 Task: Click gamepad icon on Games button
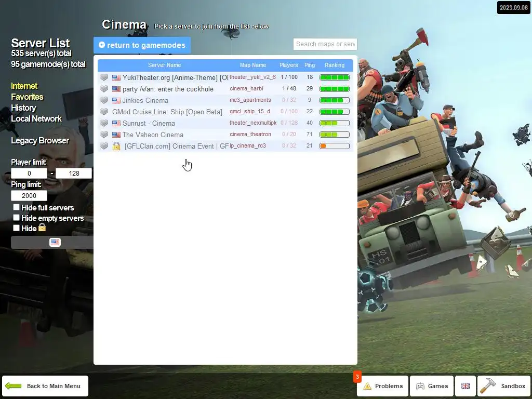point(420,386)
